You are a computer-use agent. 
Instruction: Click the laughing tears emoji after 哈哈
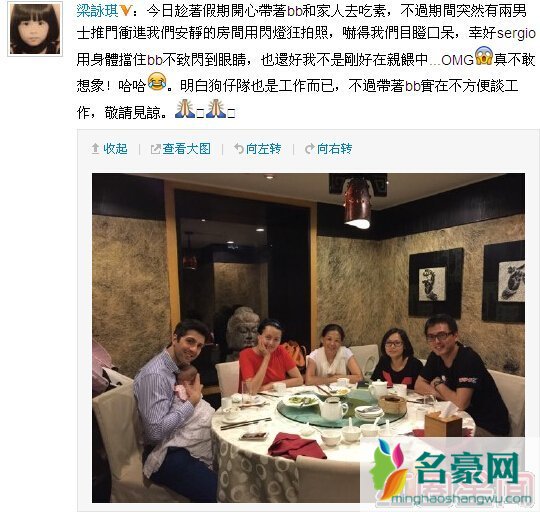157,82
